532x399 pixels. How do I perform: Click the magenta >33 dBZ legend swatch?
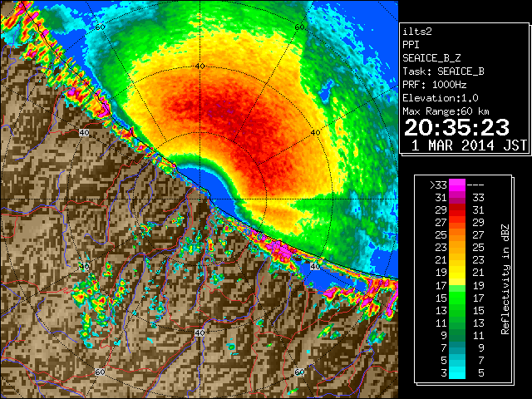(x=457, y=185)
